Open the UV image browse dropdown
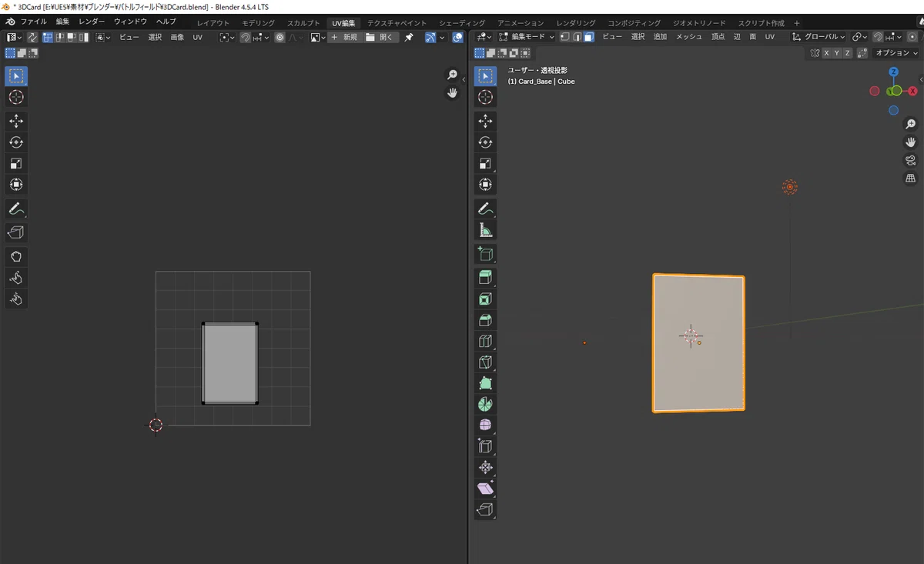 click(318, 37)
